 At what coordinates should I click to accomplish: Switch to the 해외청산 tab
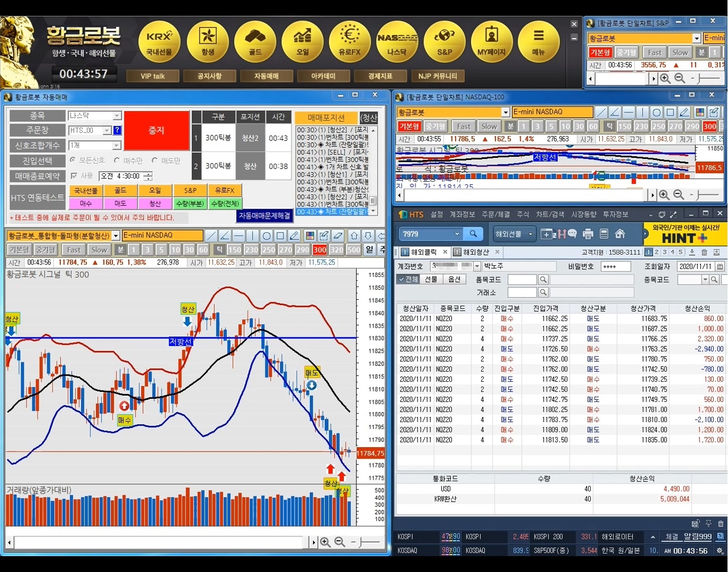(x=476, y=252)
